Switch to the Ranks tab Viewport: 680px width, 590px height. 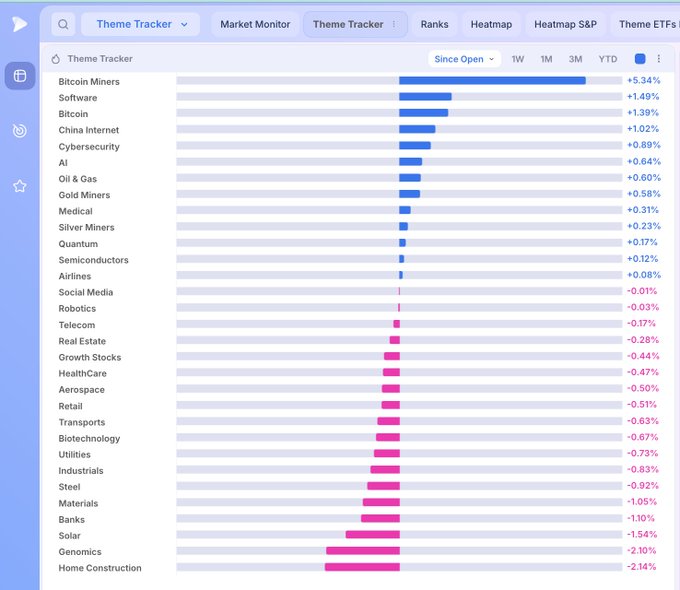tap(434, 24)
